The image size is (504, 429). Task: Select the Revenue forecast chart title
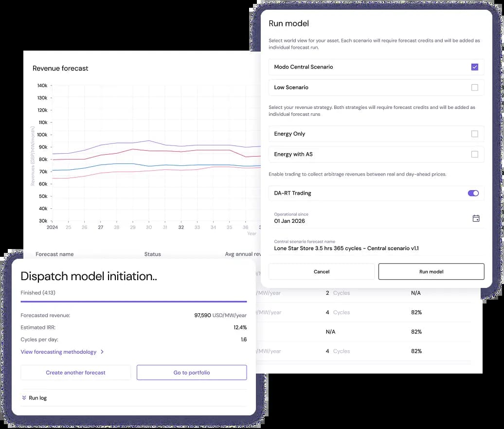pos(60,69)
